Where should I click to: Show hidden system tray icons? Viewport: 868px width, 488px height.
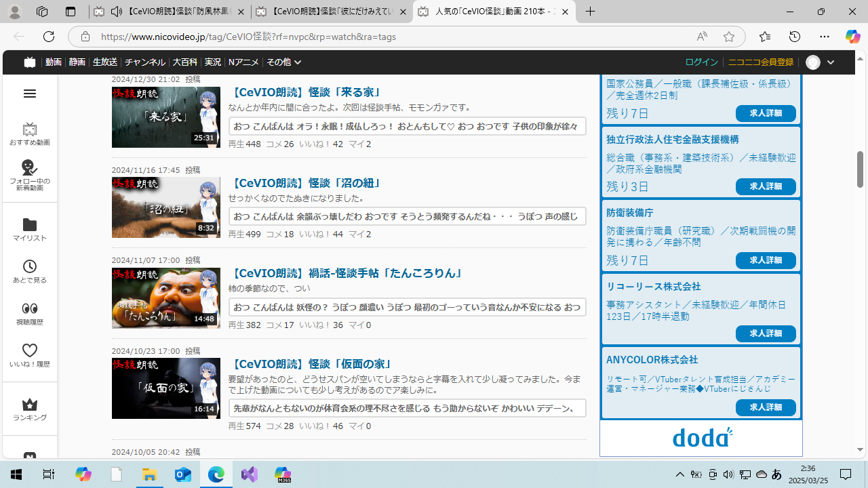pyautogui.click(x=679, y=474)
